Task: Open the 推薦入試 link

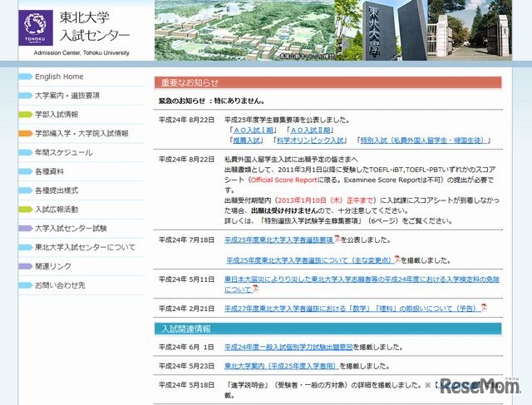Action: pos(246,141)
